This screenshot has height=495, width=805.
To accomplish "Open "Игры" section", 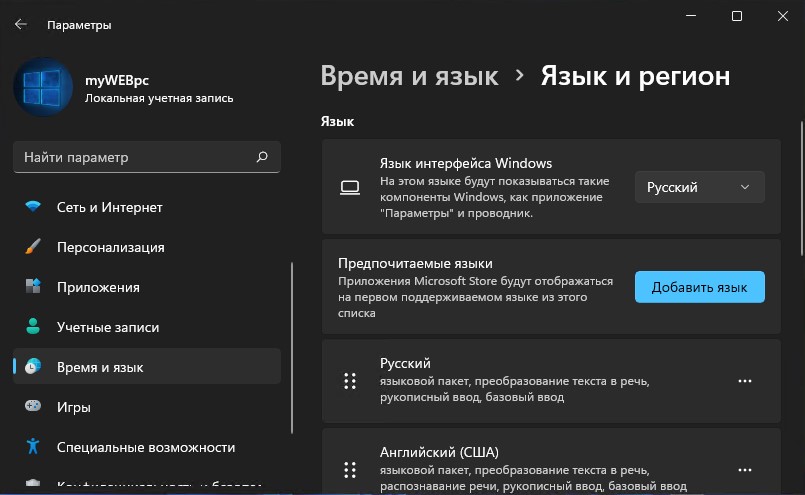I will pos(147,407).
